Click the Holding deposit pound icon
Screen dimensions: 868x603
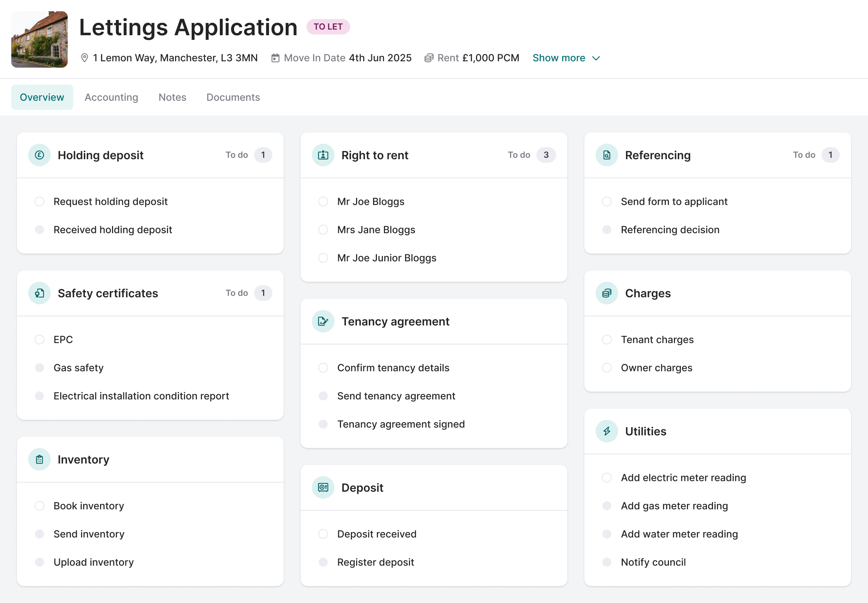(39, 155)
